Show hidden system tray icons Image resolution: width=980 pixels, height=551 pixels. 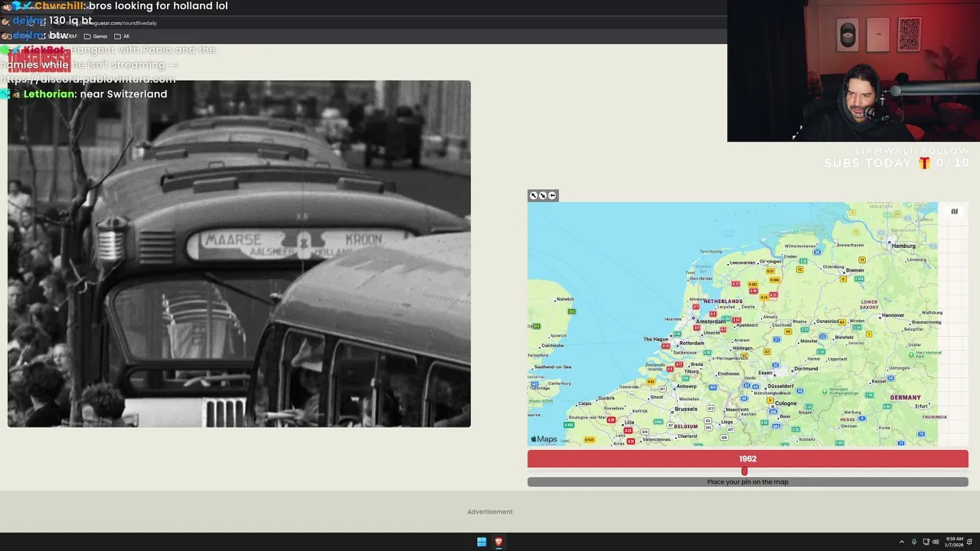pos(901,543)
